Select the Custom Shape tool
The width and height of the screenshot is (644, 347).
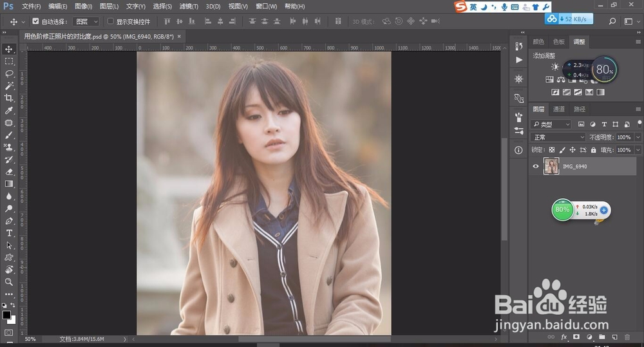click(8, 258)
